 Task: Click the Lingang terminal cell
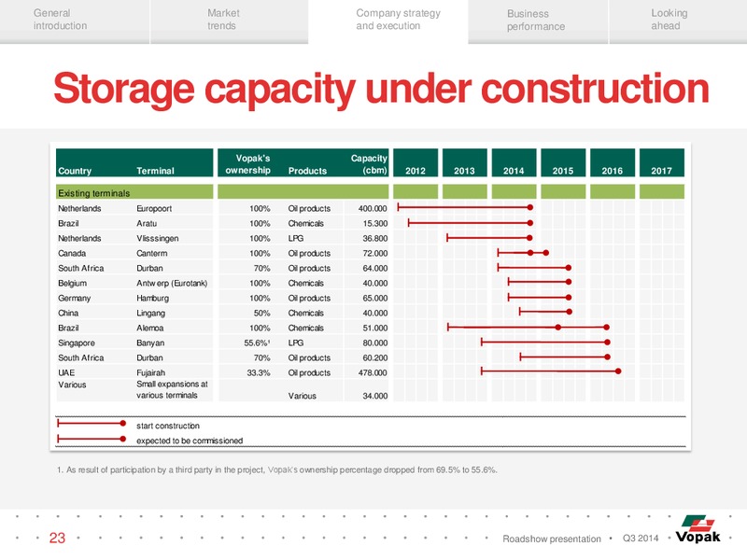tap(150, 313)
